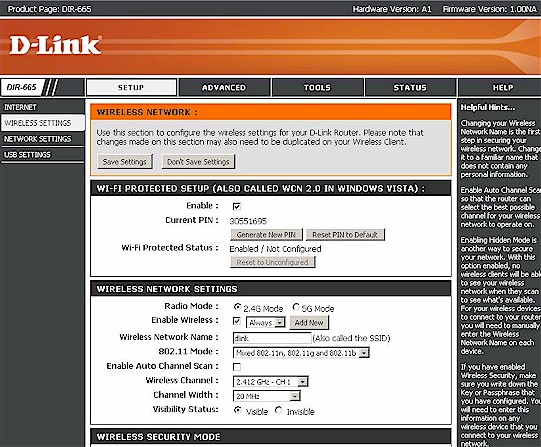
Task: Click the Helpful Hints heading
Action: pyautogui.click(x=488, y=107)
